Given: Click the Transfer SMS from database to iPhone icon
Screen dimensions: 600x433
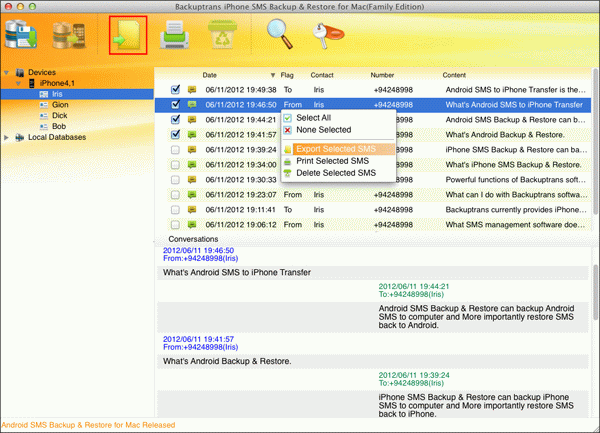Looking at the screenshot, I should (x=69, y=35).
